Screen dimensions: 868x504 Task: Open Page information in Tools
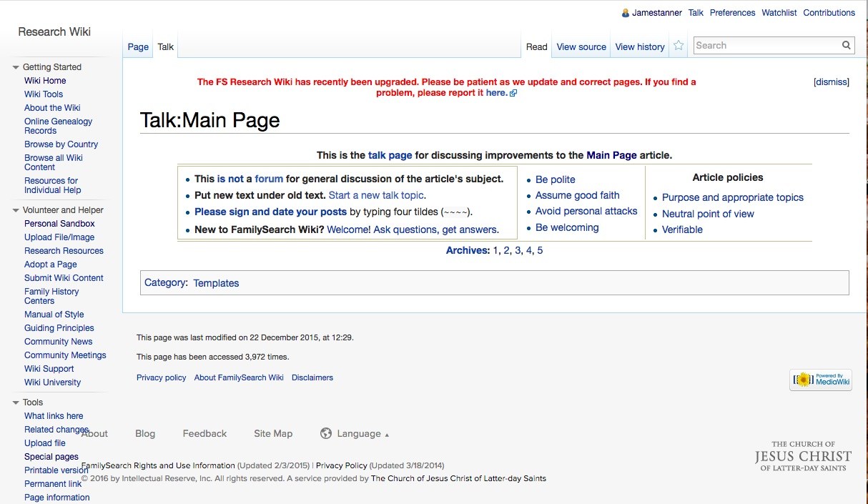pyautogui.click(x=56, y=498)
